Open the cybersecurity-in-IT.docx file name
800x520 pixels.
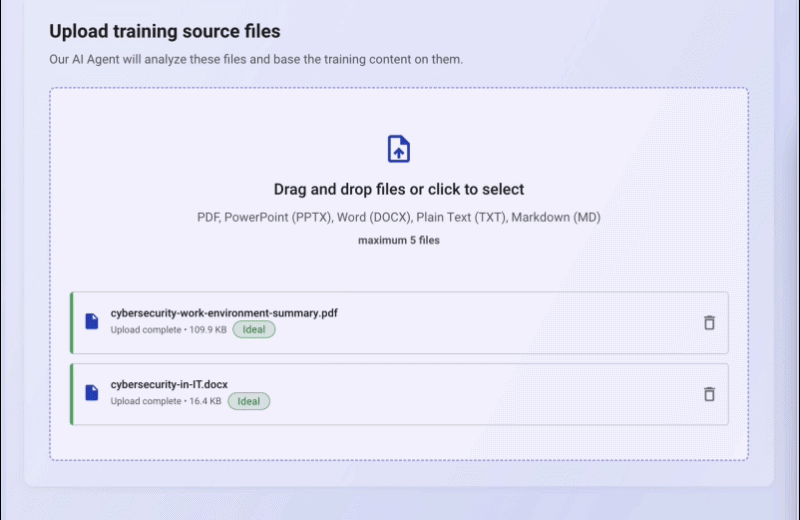(x=169, y=384)
